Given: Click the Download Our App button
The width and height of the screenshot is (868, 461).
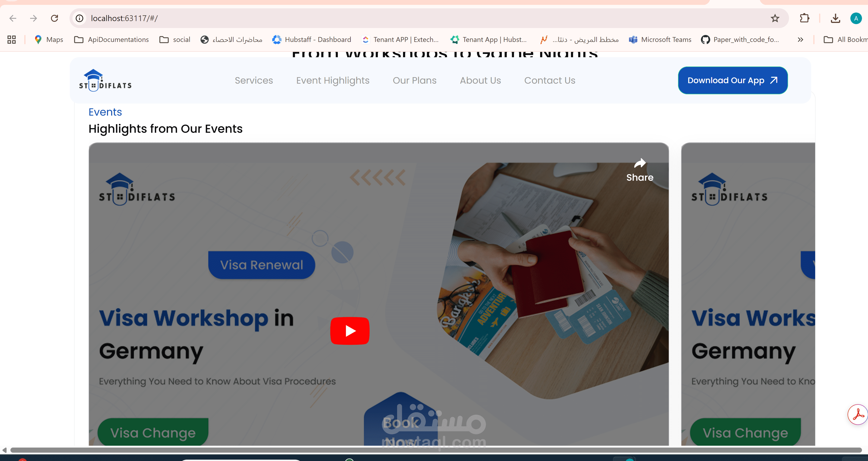Looking at the screenshot, I should (x=732, y=80).
